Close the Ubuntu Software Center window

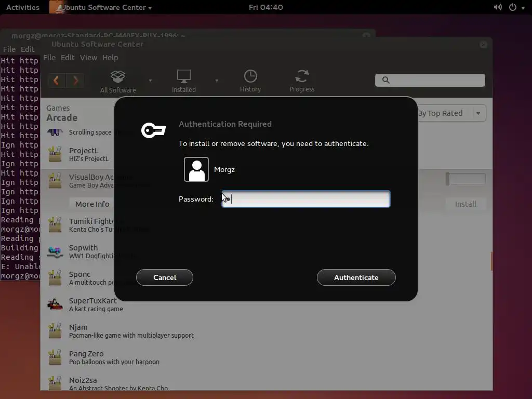tap(483, 45)
